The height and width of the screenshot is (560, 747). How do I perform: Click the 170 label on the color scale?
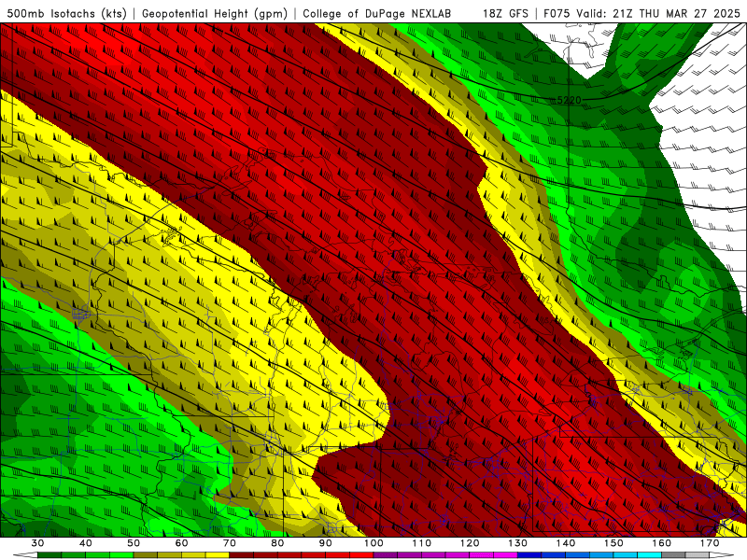click(x=710, y=543)
